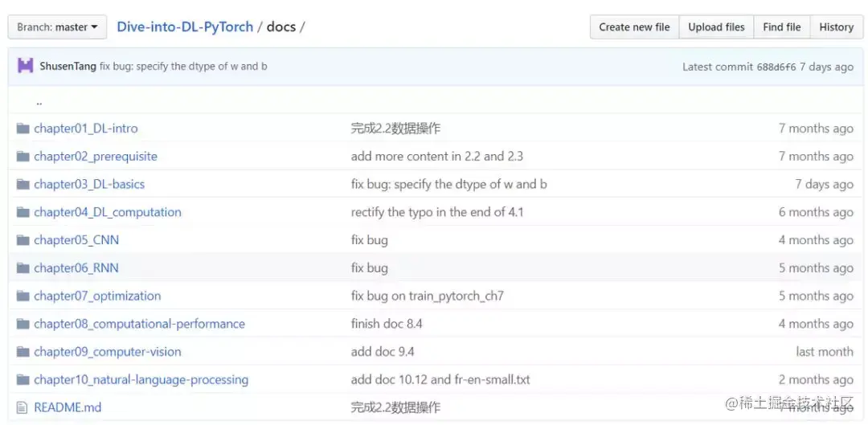The image size is (868, 425).
Task: Open latest commit message about dtype
Action: 183,67
